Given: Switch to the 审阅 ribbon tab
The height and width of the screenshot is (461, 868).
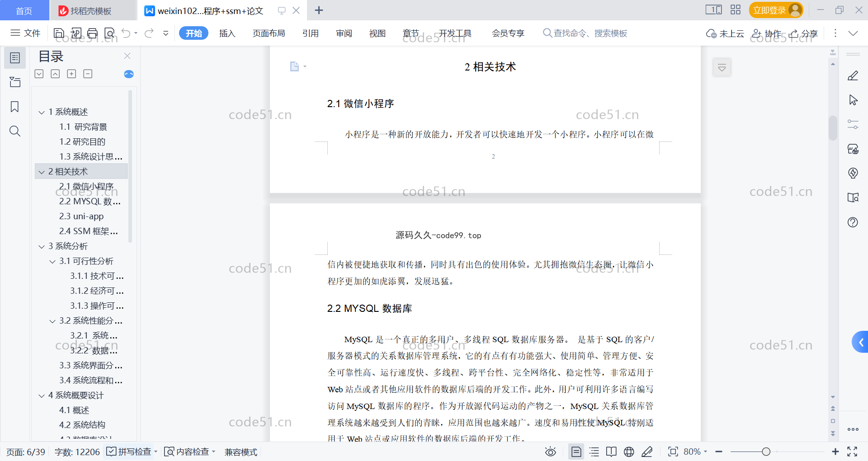Looking at the screenshot, I should (x=344, y=33).
